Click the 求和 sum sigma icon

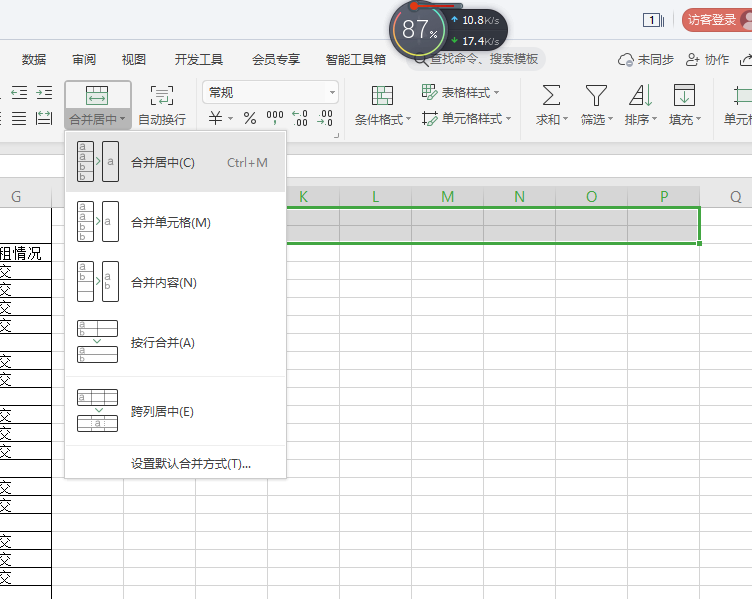tap(551, 95)
